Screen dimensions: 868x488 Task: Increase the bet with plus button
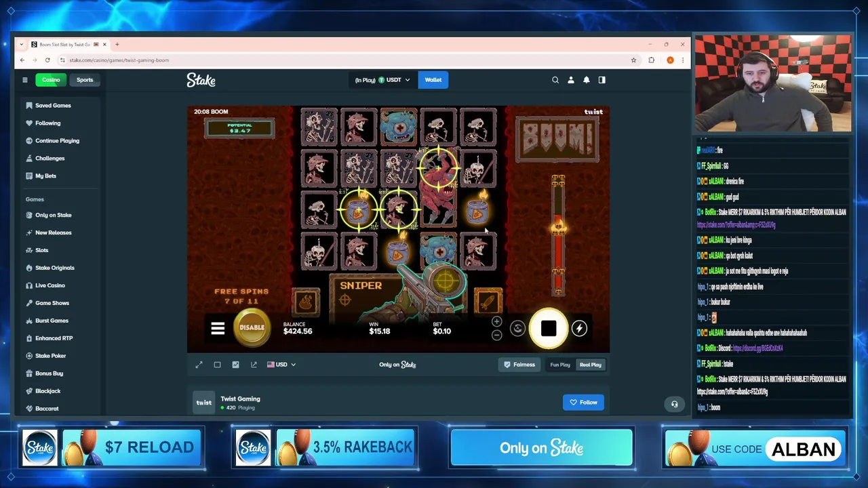tap(496, 322)
